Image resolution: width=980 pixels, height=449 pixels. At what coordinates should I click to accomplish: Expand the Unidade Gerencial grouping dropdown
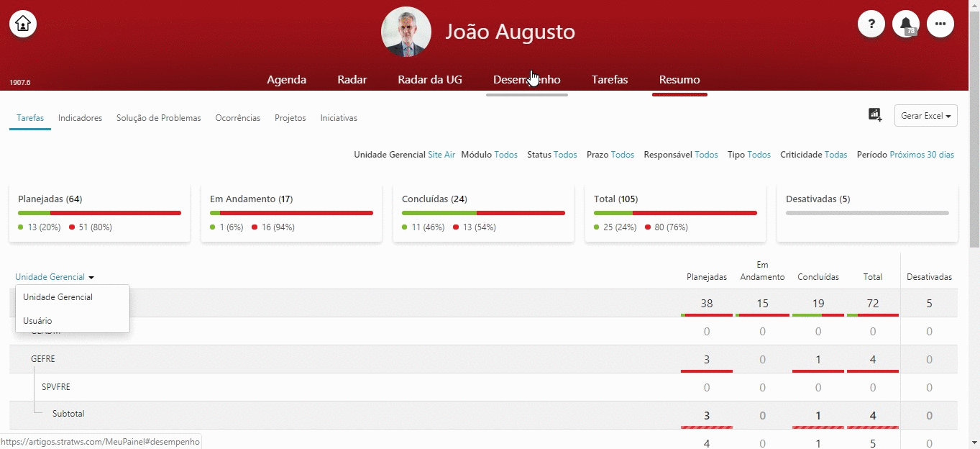click(x=55, y=277)
